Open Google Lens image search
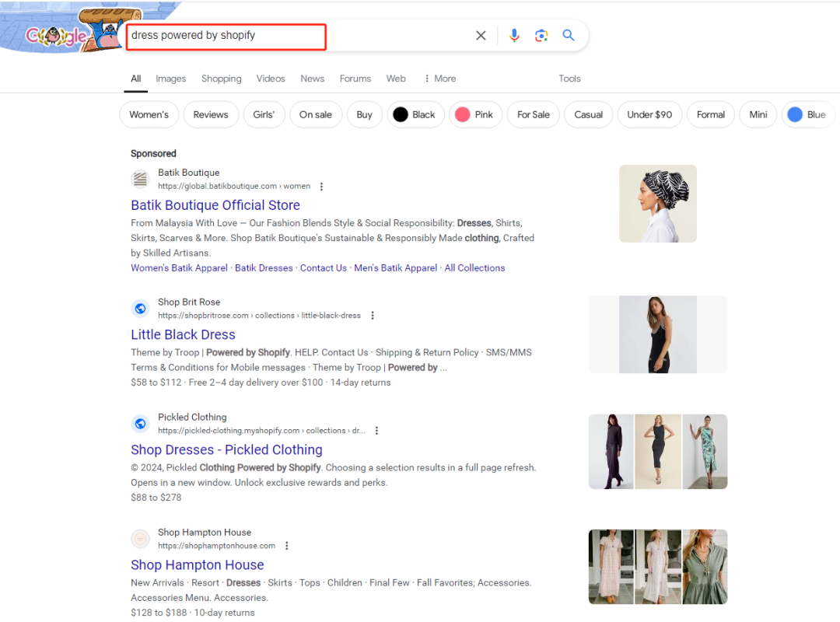This screenshot has height=622, width=840. [x=541, y=36]
